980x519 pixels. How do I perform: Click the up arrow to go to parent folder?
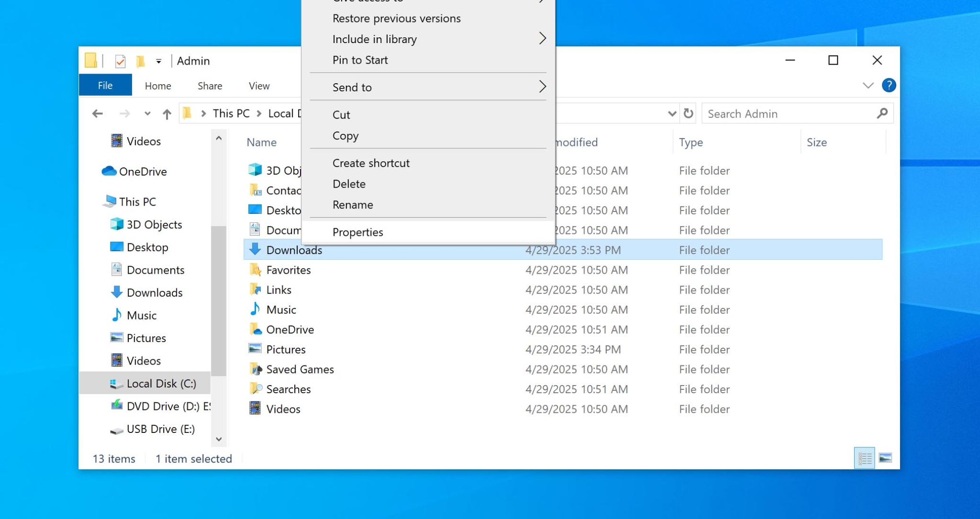point(166,113)
